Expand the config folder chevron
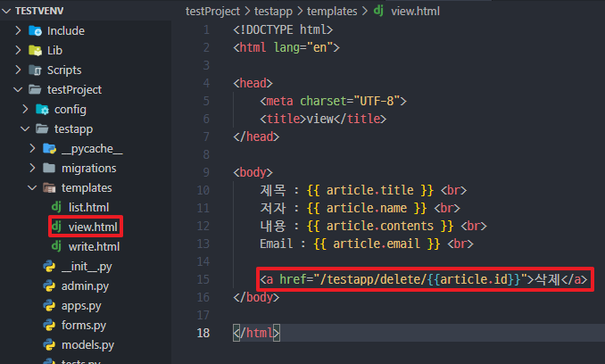 (x=25, y=109)
